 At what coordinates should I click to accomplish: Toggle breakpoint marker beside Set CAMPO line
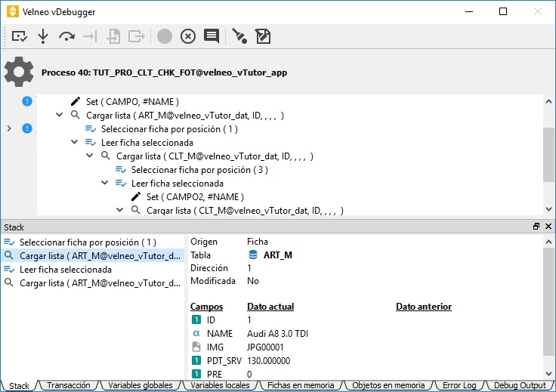click(x=27, y=101)
